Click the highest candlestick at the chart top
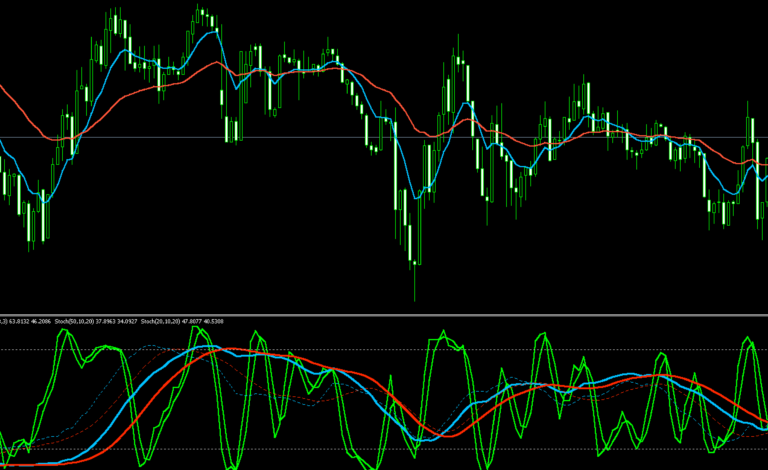This screenshot has width=768, height=470. (x=198, y=16)
